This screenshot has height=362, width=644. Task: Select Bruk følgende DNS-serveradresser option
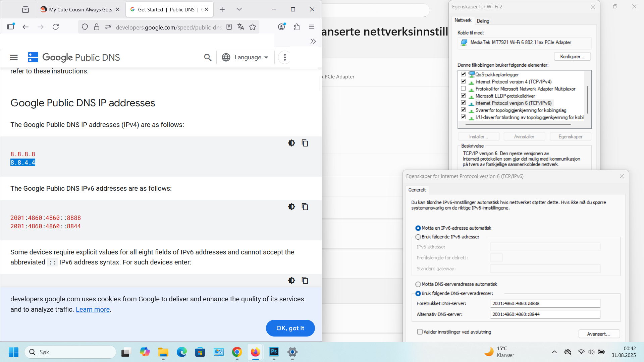pos(418,294)
